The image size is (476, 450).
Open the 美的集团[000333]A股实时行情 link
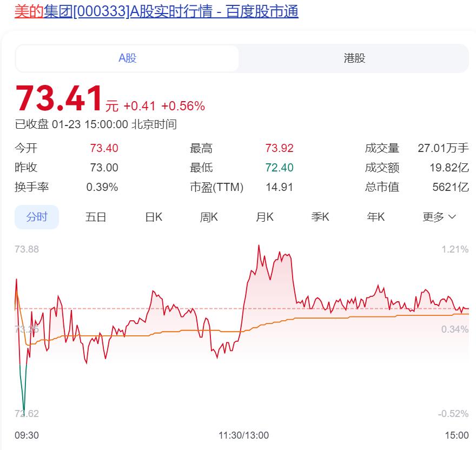point(156,11)
